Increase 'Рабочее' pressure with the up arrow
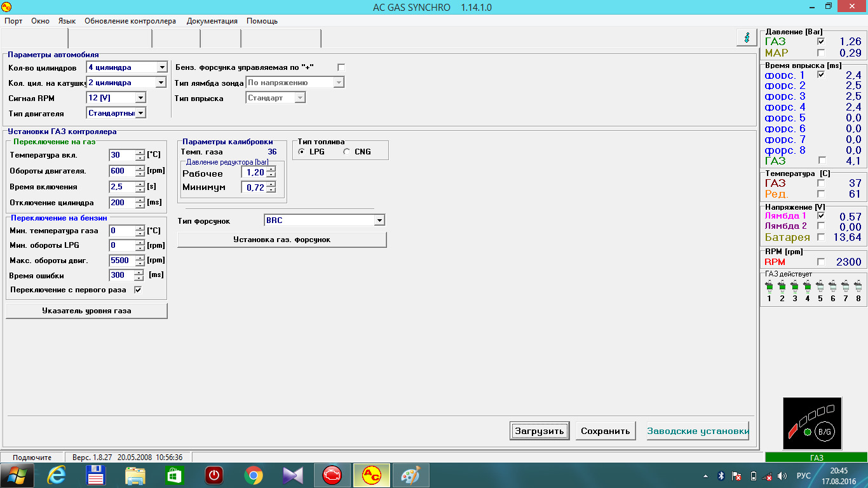The height and width of the screenshot is (488, 868). point(271,170)
